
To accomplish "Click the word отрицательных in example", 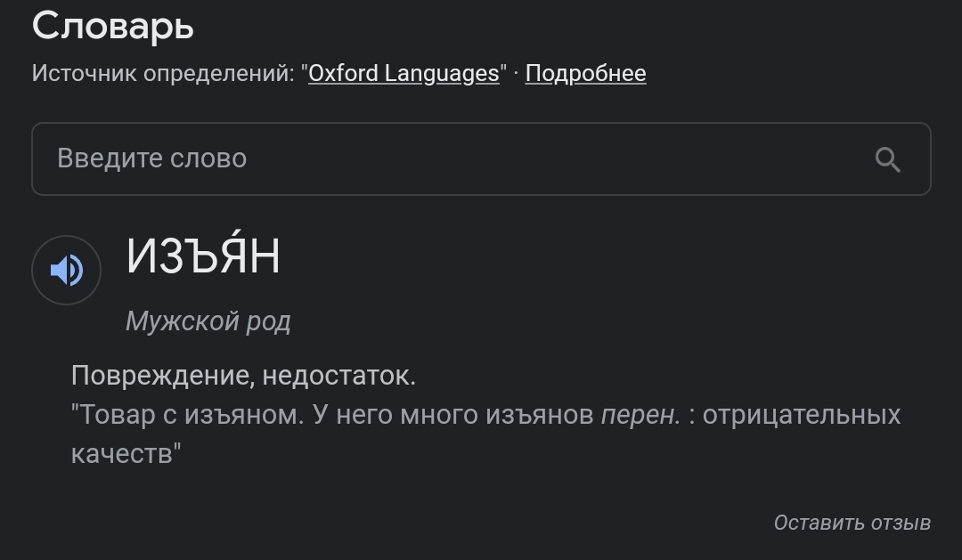I will click(802, 415).
